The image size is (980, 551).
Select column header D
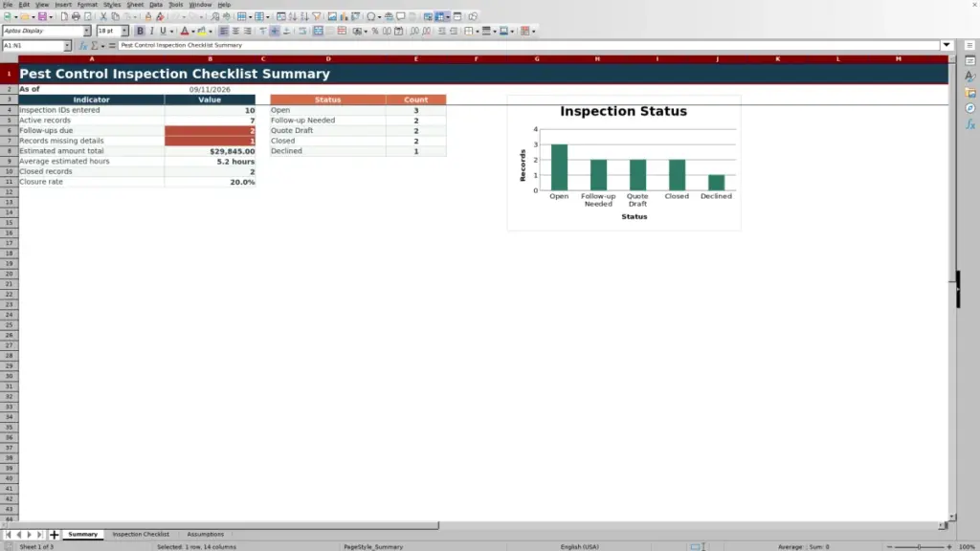[x=328, y=58]
